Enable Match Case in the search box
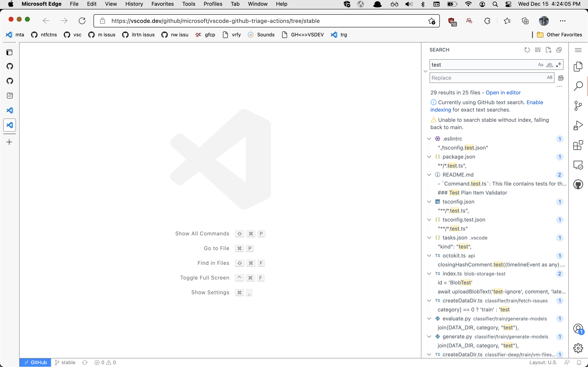Viewport: 588px width, 367px height. pyautogui.click(x=540, y=64)
